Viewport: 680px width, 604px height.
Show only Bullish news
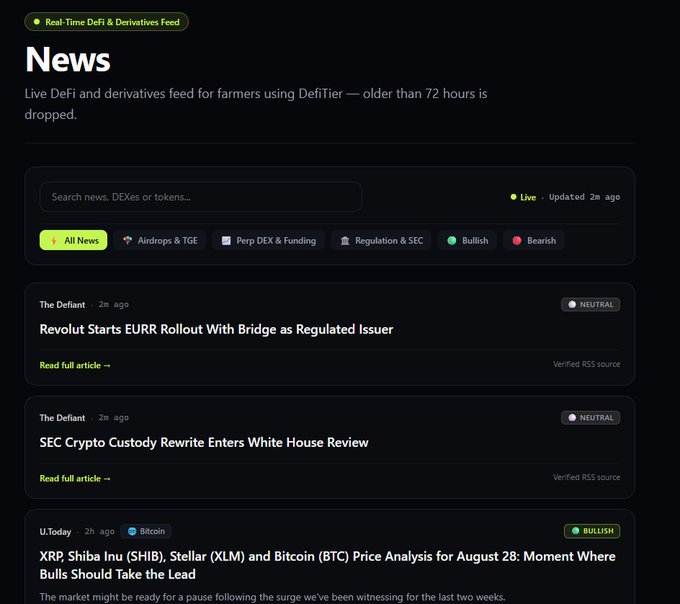point(468,240)
